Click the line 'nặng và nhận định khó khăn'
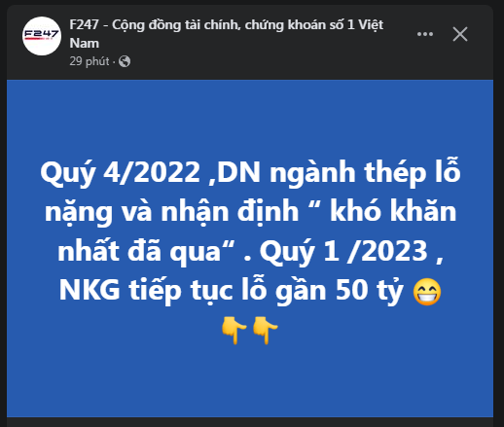Image resolution: width=504 pixels, height=427 pixels. [250, 212]
